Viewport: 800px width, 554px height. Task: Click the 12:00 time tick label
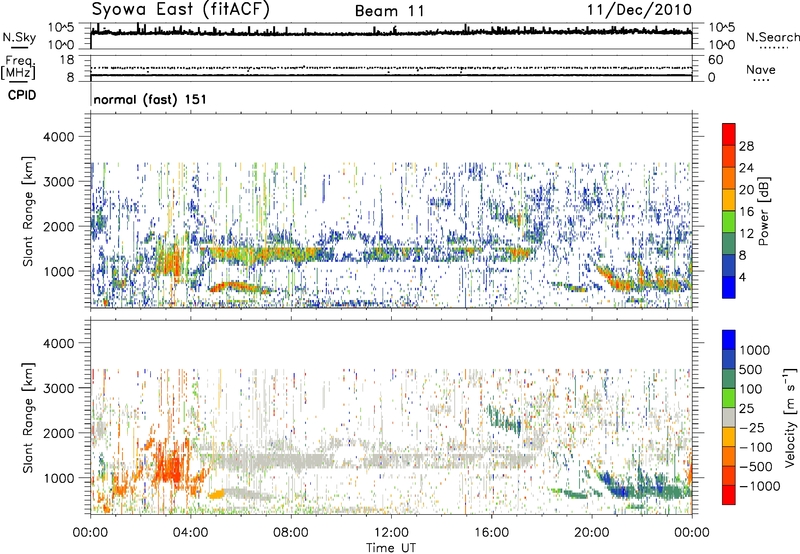391,533
